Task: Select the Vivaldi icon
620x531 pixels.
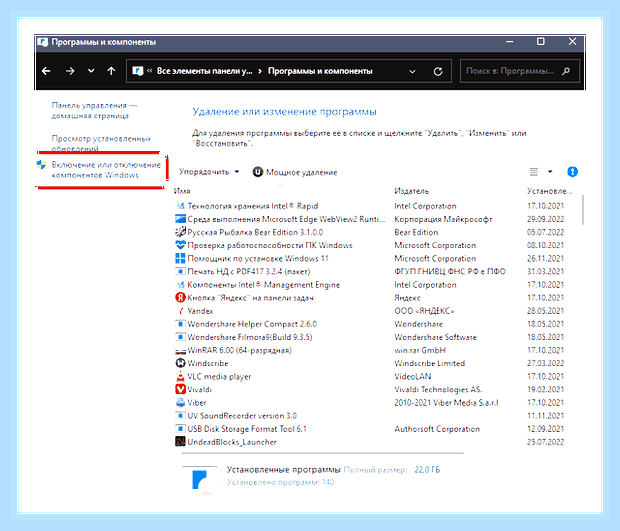Action: click(x=180, y=389)
